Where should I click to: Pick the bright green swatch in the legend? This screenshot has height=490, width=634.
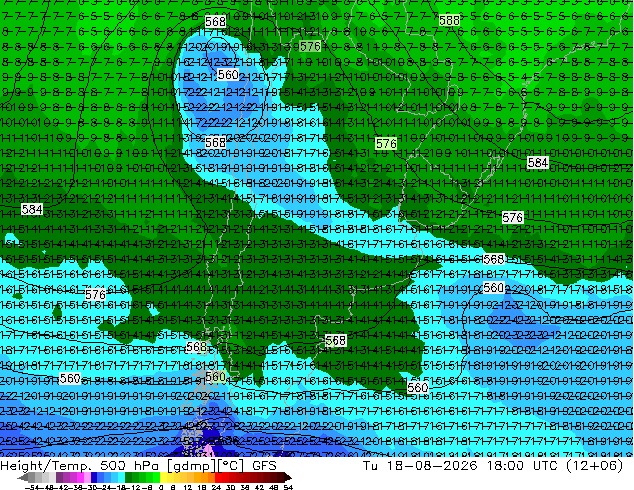pos(156,477)
